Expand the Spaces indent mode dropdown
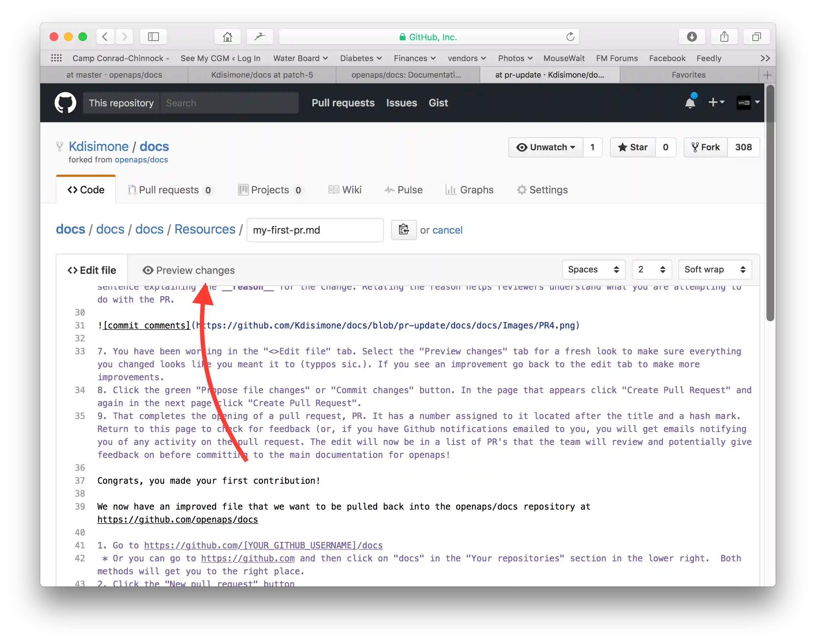This screenshot has width=816, height=644. click(x=593, y=270)
